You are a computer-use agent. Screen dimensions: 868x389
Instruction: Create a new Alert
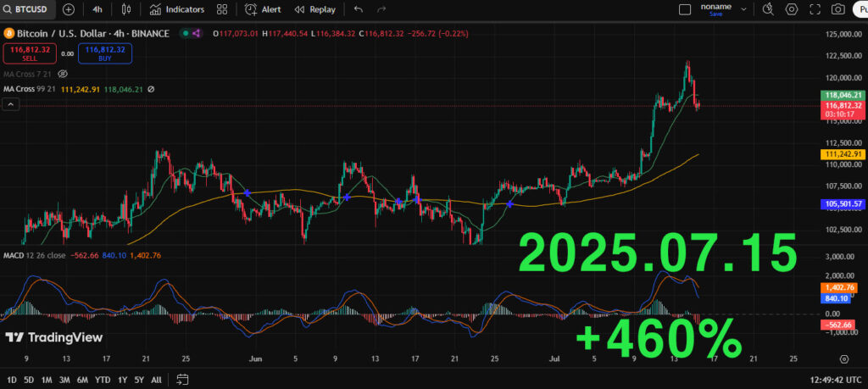pyautogui.click(x=263, y=9)
